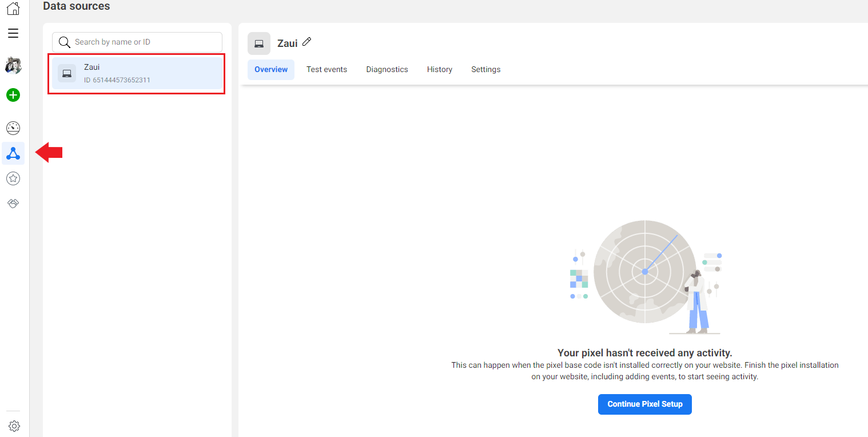This screenshot has height=437, width=868.
Task: Click the Continue Pixel Setup button
Action: point(644,404)
